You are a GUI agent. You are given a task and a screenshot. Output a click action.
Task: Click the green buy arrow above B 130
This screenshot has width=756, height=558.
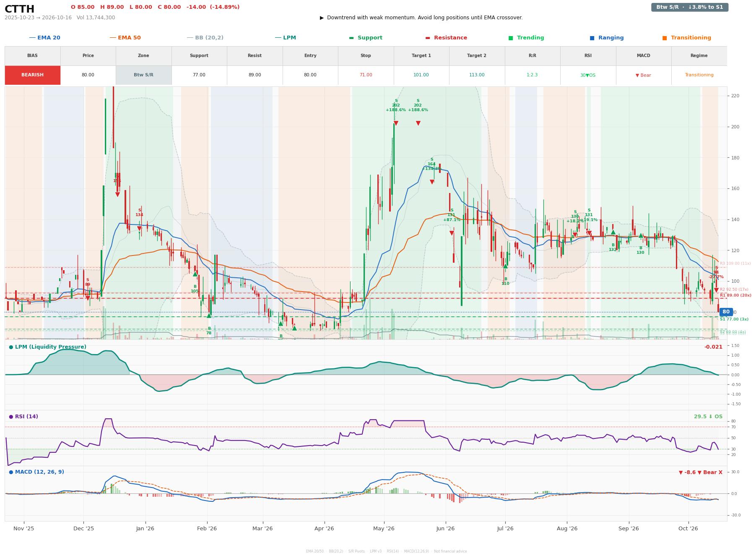pos(641,235)
